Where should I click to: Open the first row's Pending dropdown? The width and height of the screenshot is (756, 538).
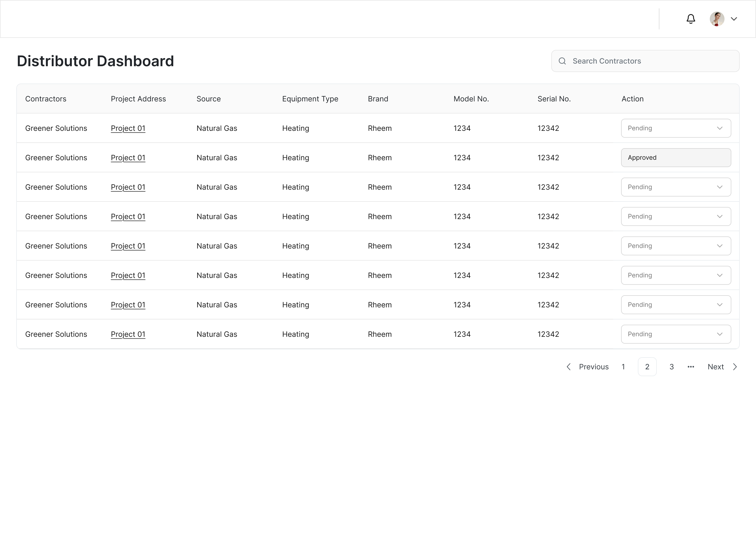[676, 128]
